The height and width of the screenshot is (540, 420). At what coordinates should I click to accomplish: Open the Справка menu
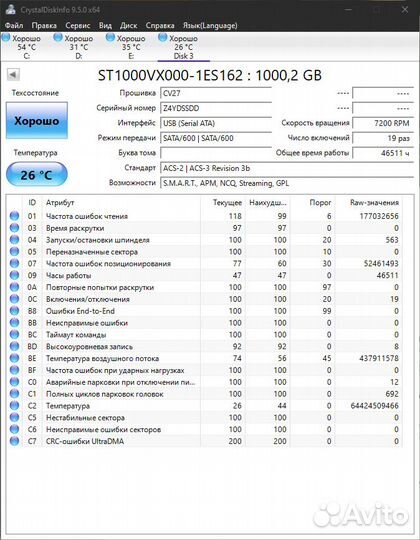(x=160, y=25)
